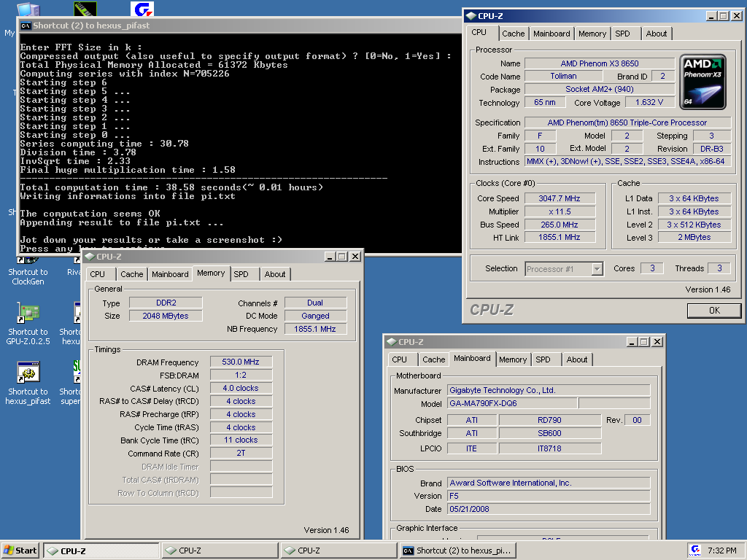Click the FSB:DRAM 1:2 ratio field
This screenshot has width=747, height=560.
click(241, 375)
